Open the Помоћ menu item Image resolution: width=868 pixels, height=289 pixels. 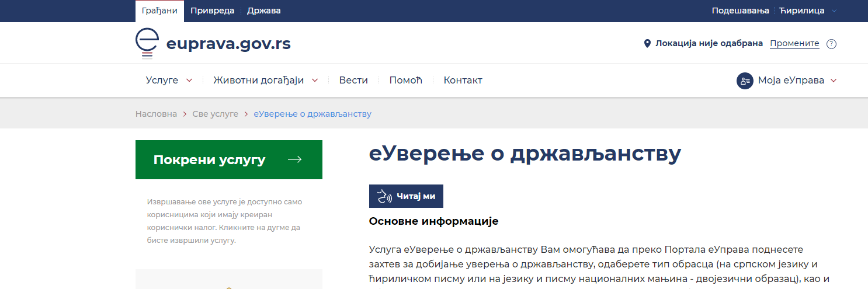click(405, 81)
